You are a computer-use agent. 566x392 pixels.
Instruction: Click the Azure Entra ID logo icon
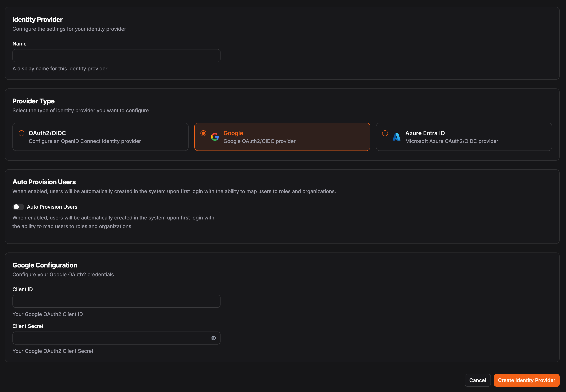point(396,137)
